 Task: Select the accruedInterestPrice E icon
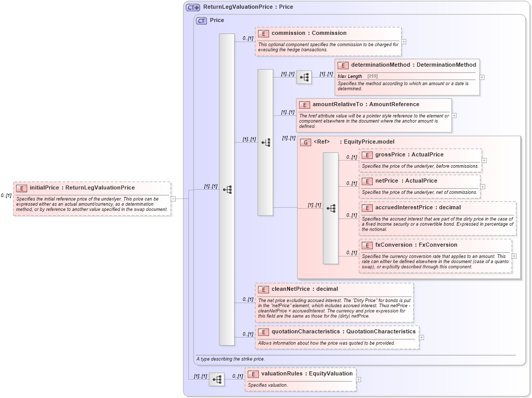tap(367, 208)
